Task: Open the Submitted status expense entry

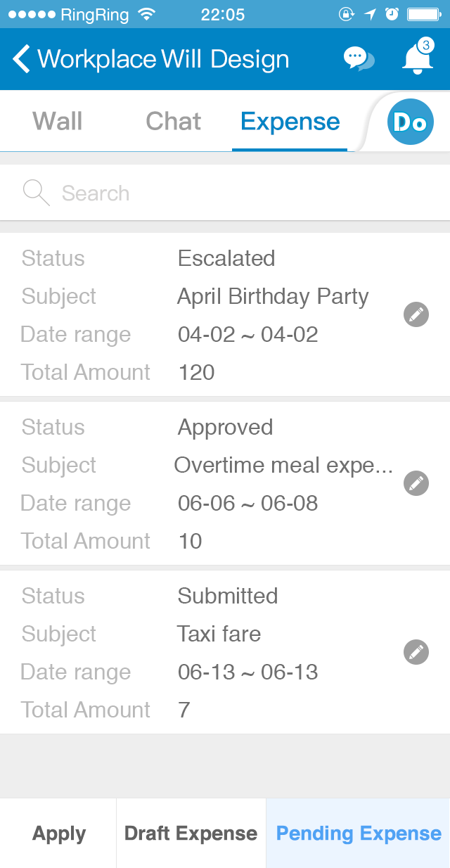Action: coord(227,596)
